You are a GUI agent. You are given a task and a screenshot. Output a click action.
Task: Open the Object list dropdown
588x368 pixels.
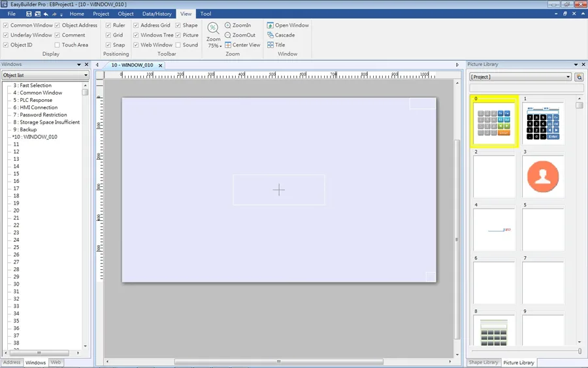tap(45, 75)
